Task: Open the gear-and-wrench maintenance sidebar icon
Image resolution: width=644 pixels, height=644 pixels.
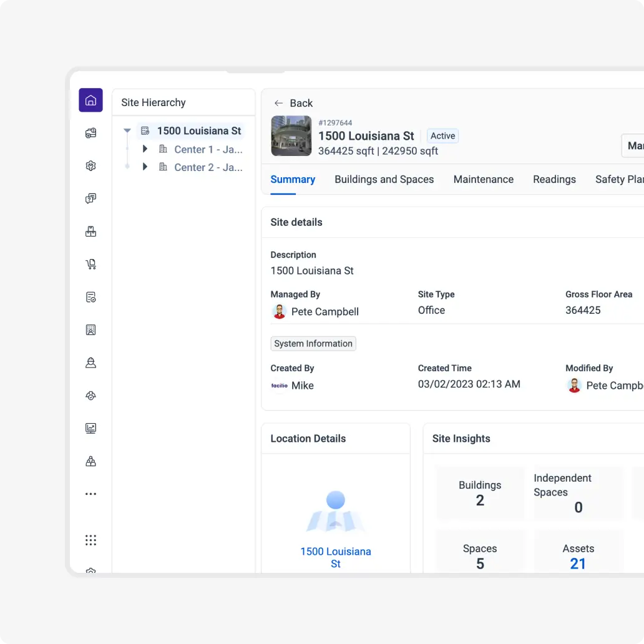Action: [x=90, y=165]
